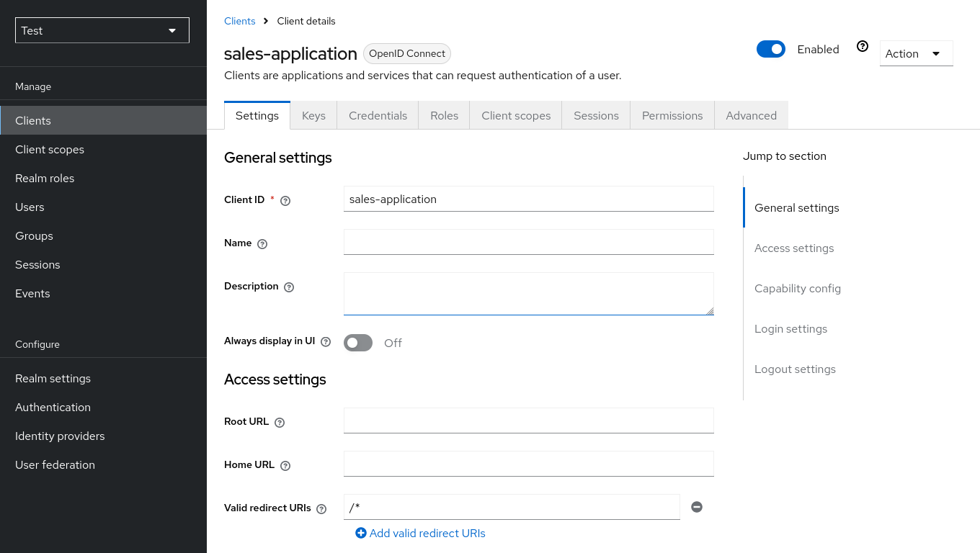This screenshot has width=980, height=553.
Task: Expand the Test realm selector
Action: point(102,30)
